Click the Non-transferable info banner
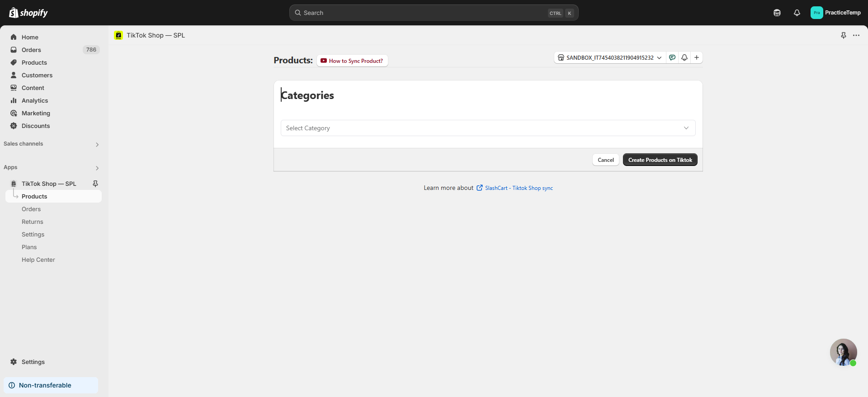This screenshot has width=868, height=397. coord(51,385)
